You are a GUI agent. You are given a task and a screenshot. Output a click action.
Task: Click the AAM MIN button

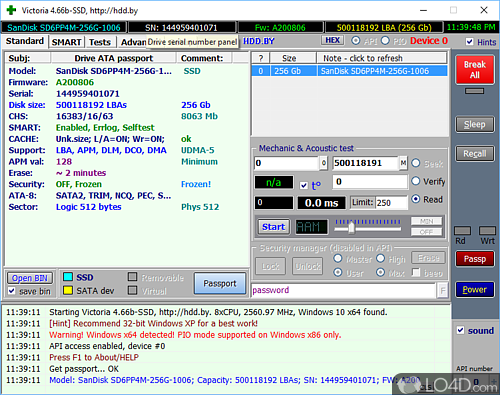tap(426, 221)
